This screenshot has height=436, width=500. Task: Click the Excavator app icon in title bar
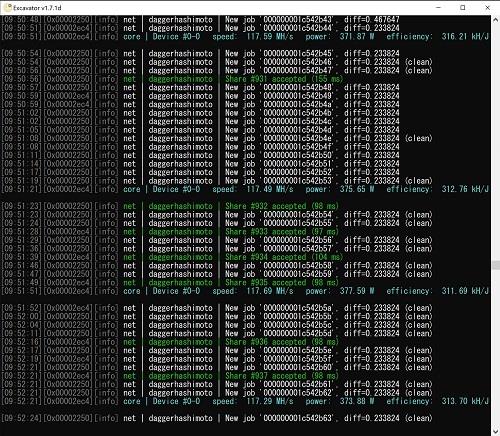click(x=7, y=8)
